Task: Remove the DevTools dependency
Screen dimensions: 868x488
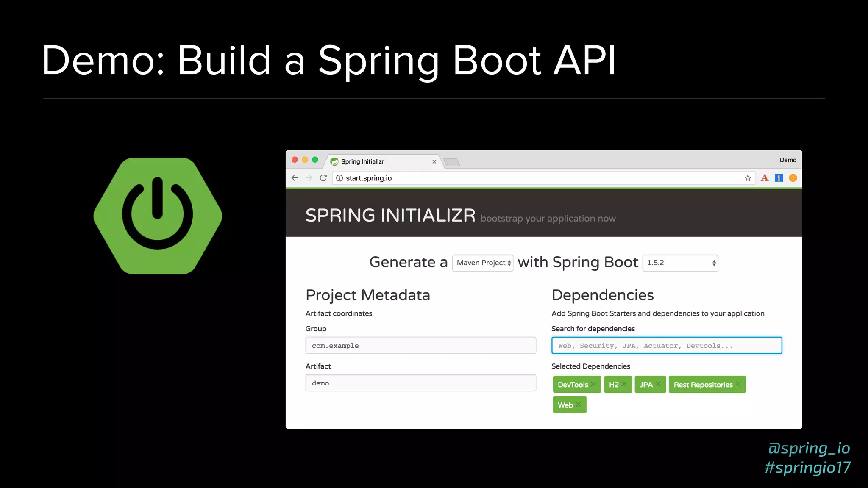Action: pos(593,384)
